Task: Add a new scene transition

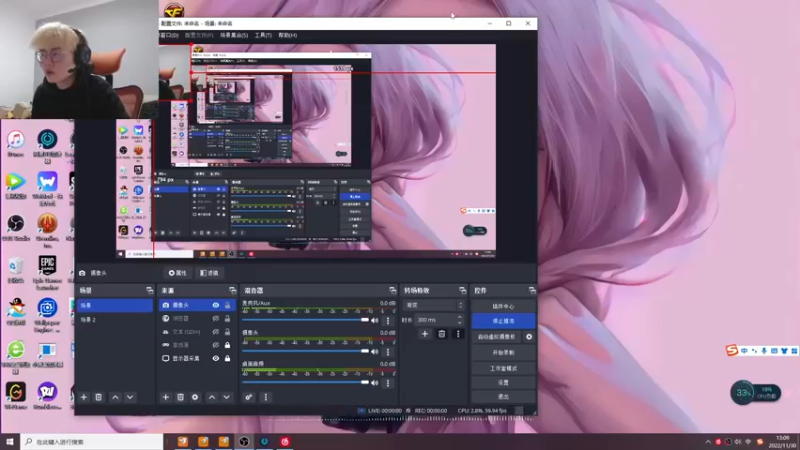Action: (424, 334)
